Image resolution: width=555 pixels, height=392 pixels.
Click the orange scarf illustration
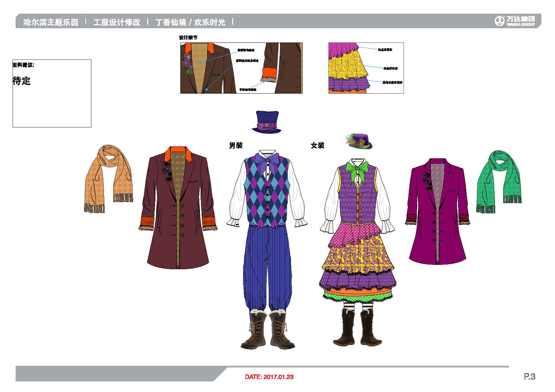click(108, 181)
